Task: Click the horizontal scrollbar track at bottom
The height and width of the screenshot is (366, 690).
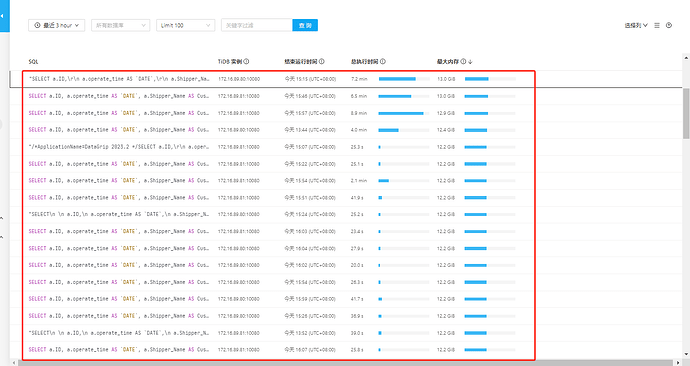Action: pos(346,363)
